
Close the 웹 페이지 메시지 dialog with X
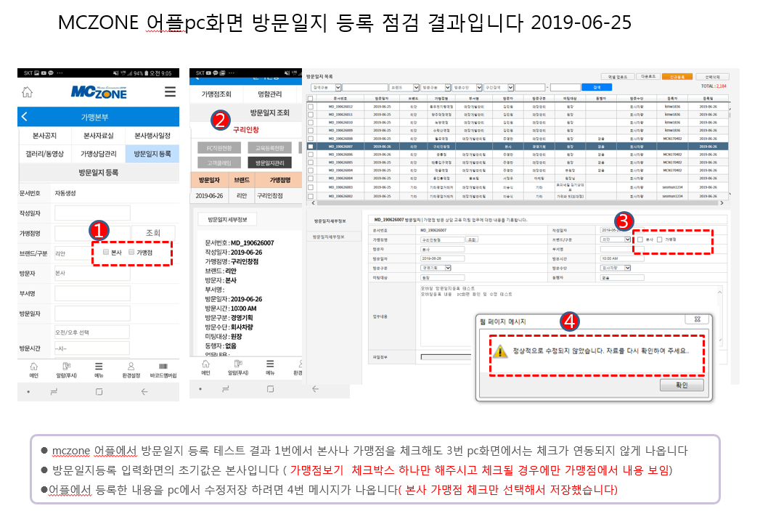tap(698, 319)
